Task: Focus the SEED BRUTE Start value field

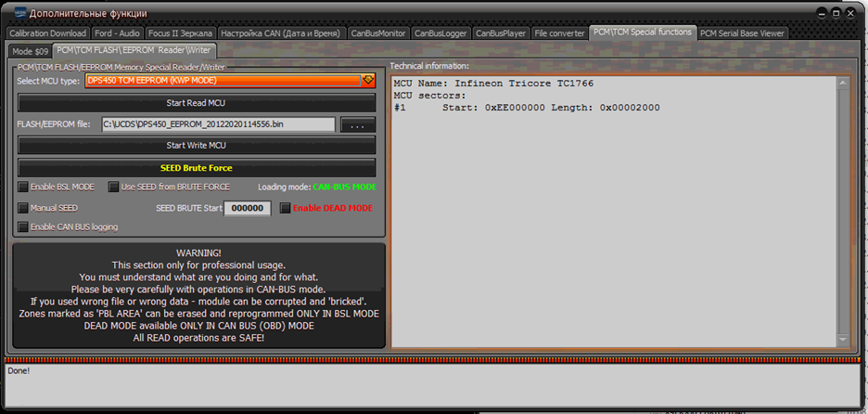Action: (248, 208)
